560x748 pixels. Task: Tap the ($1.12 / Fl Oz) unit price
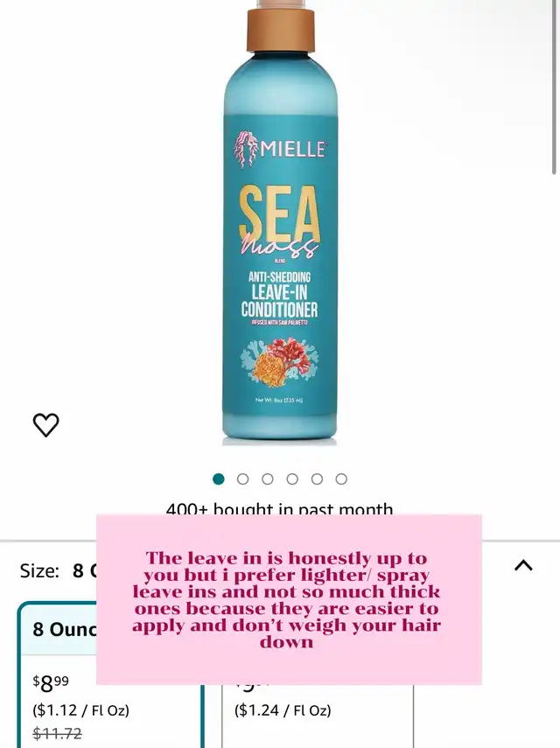pyautogui.click(x=81, y=710)
